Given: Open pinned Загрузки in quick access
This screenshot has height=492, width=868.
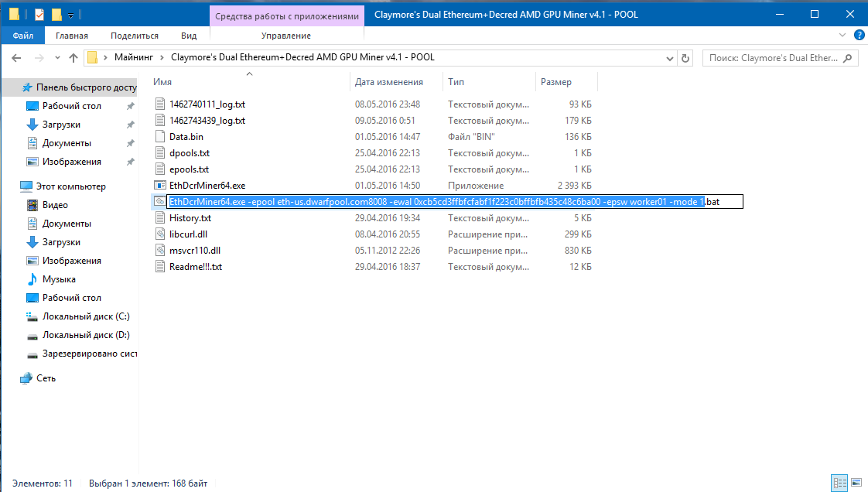Looking at the screenshot, I should click(61, 125).
